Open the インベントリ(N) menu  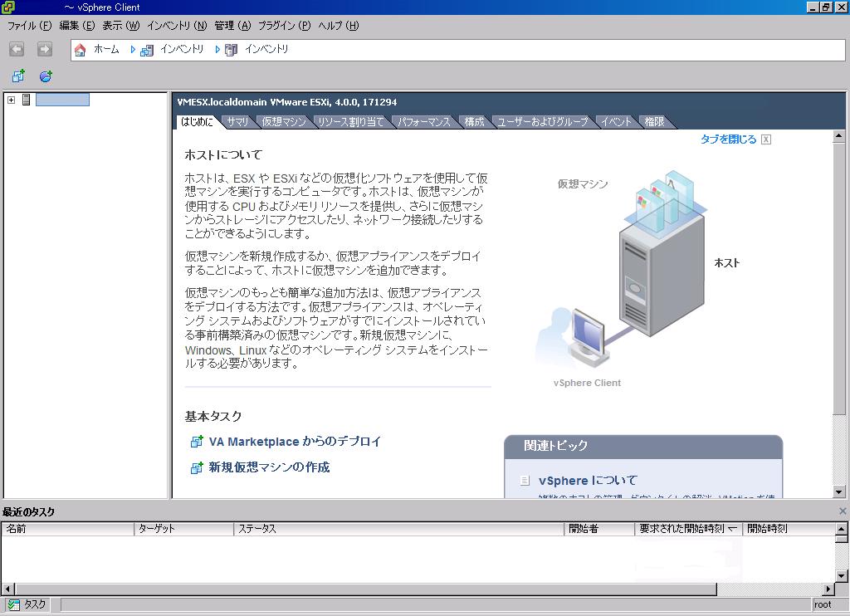click(177, 26)
